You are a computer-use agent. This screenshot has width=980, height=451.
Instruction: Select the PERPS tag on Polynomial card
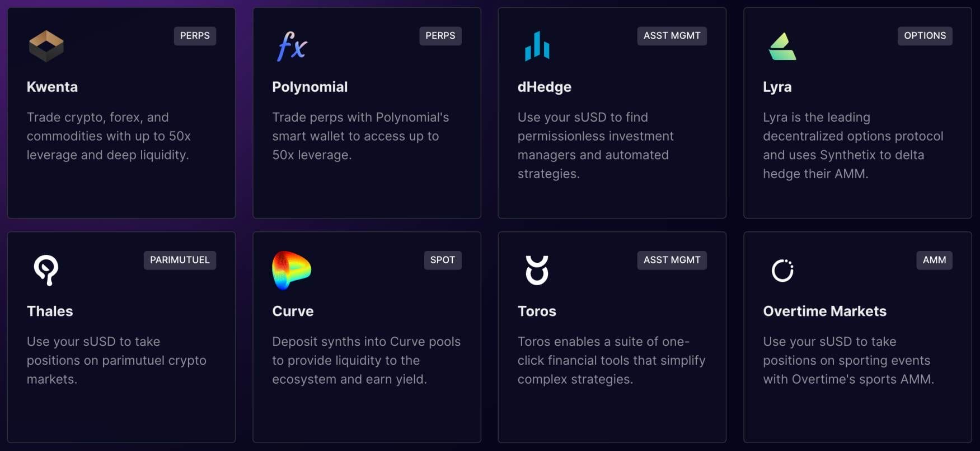440,36
